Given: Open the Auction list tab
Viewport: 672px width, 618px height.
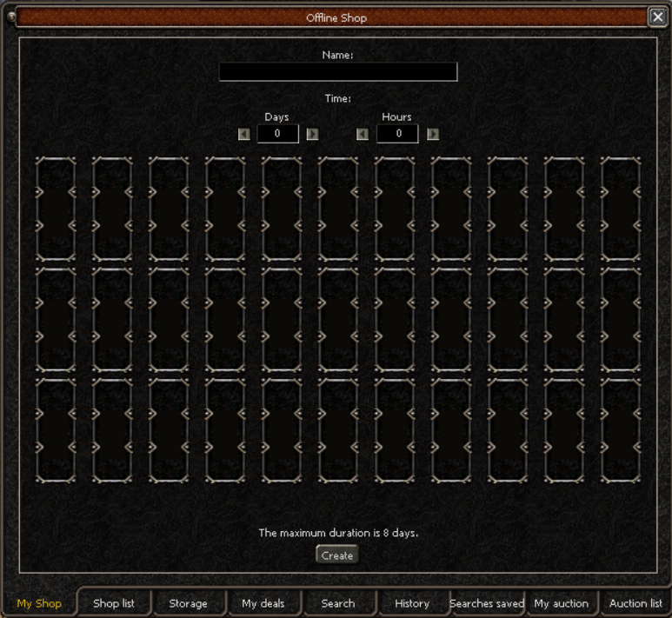Looking at the screenshot, I should 635,603.
